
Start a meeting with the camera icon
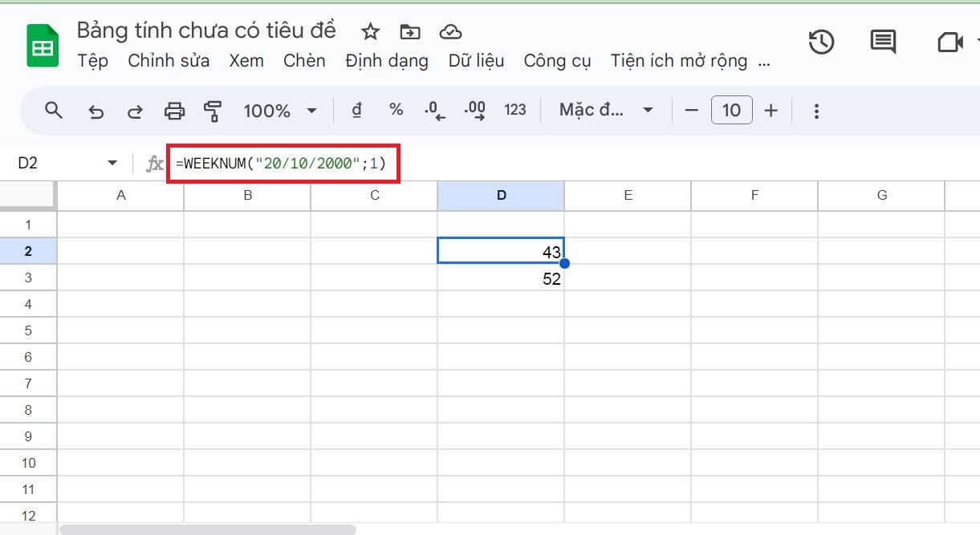point(950,42)
